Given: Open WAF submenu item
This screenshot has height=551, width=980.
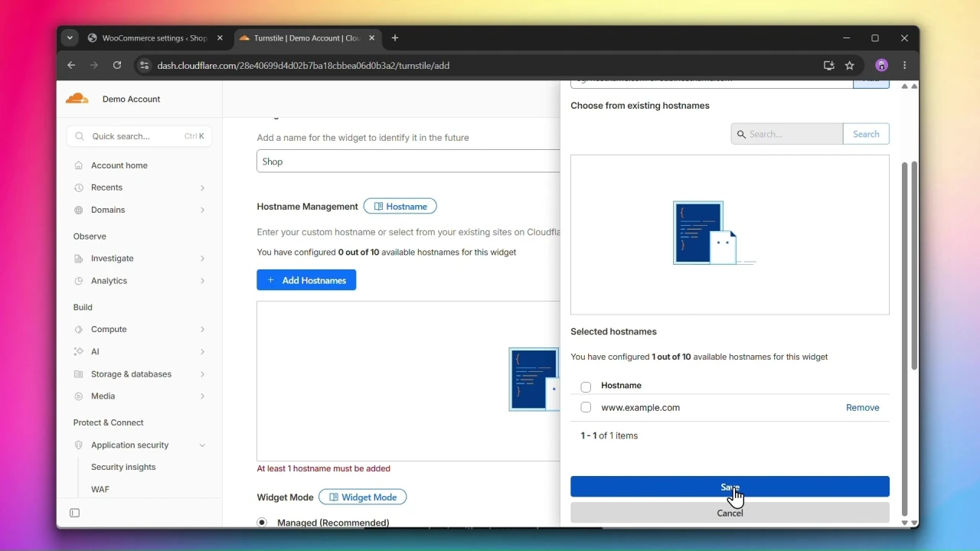Looking at the screenshot, I should point(100,489).
